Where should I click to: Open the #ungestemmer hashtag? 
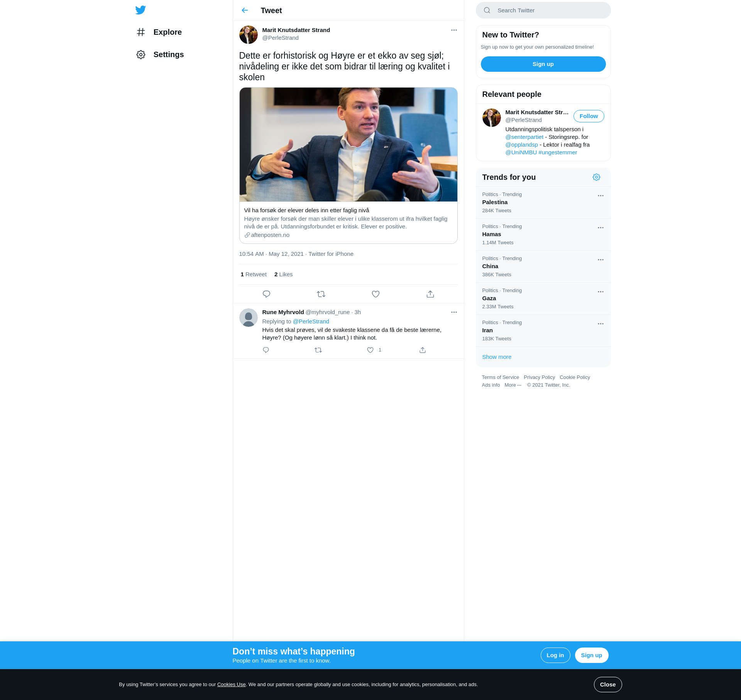558,152
